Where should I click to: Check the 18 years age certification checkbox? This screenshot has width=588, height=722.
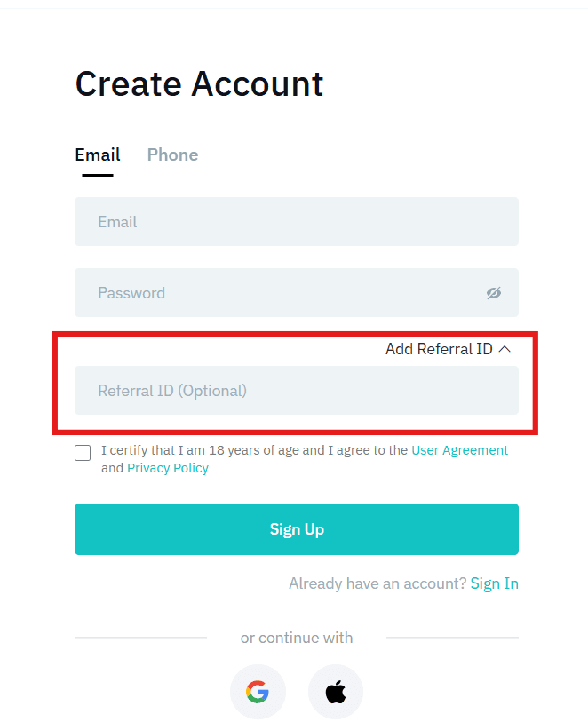[83, 453]
